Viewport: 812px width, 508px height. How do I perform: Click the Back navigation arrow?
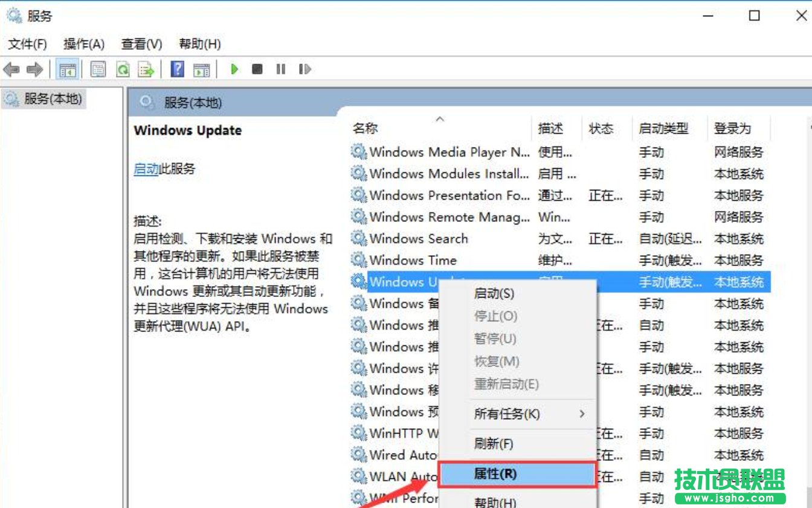11,69
